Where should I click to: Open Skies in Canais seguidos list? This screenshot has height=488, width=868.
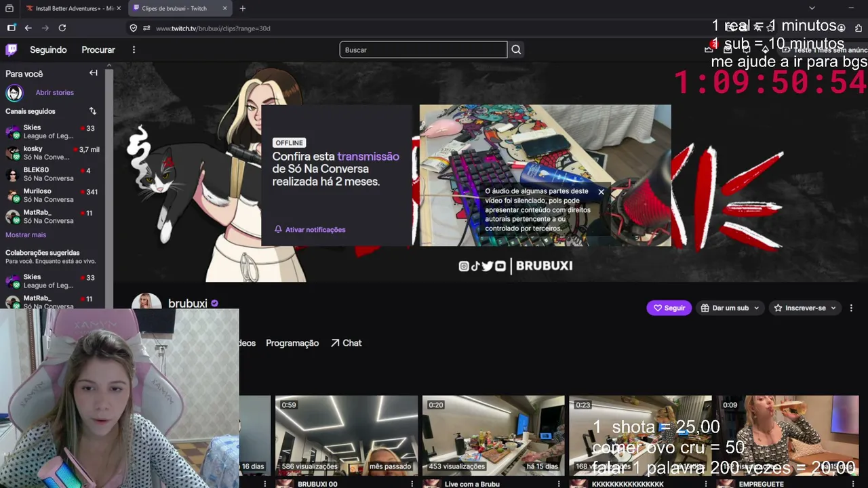[52, 131]
